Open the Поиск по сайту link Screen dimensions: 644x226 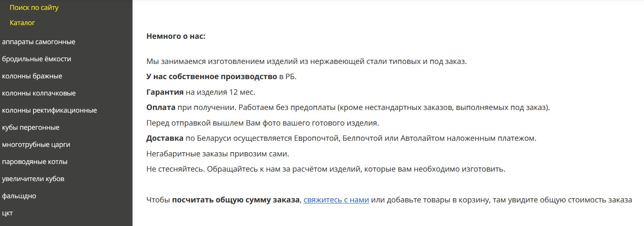pyautogui.click(x=34, y=8)
